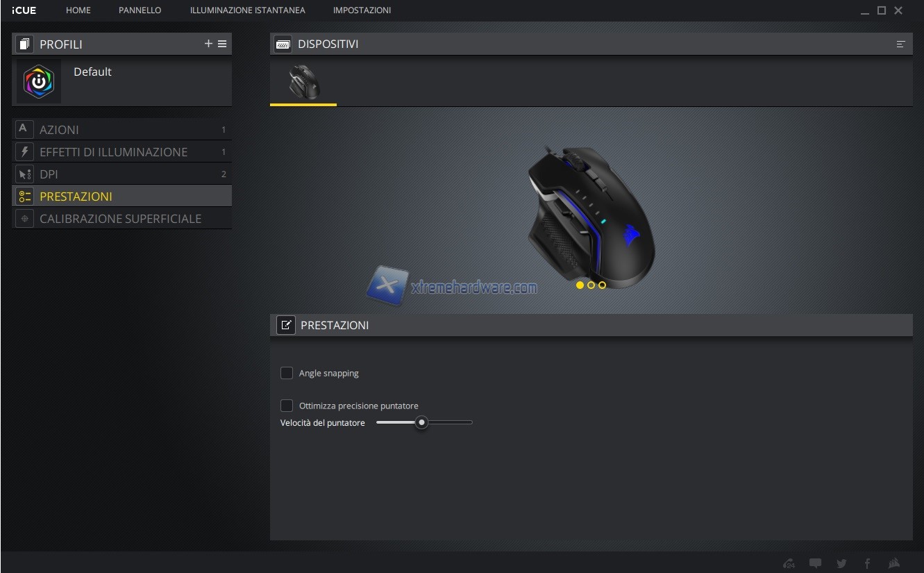Screen dimensions: 924x573
Task: Enable Ottimizza precisione puntatore checkbox
Action: pos(287,406)
